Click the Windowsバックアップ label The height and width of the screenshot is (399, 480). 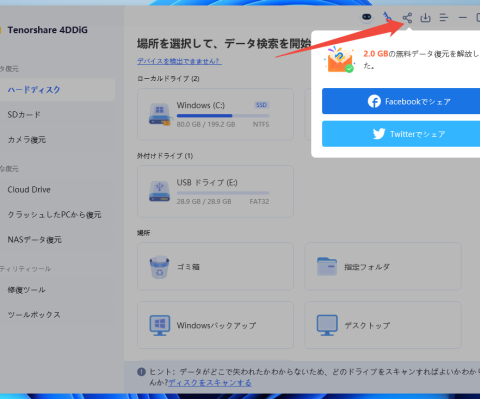(x=216, y=325)
